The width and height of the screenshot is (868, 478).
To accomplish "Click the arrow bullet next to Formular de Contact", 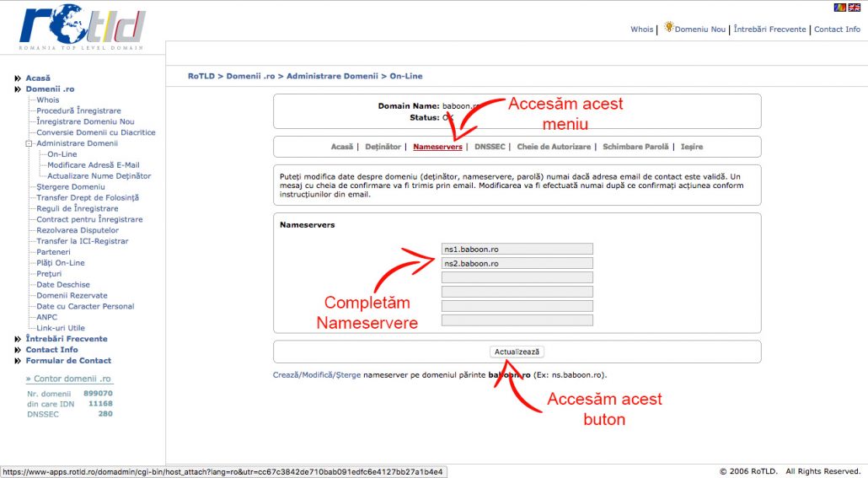I will click(18, 361).
